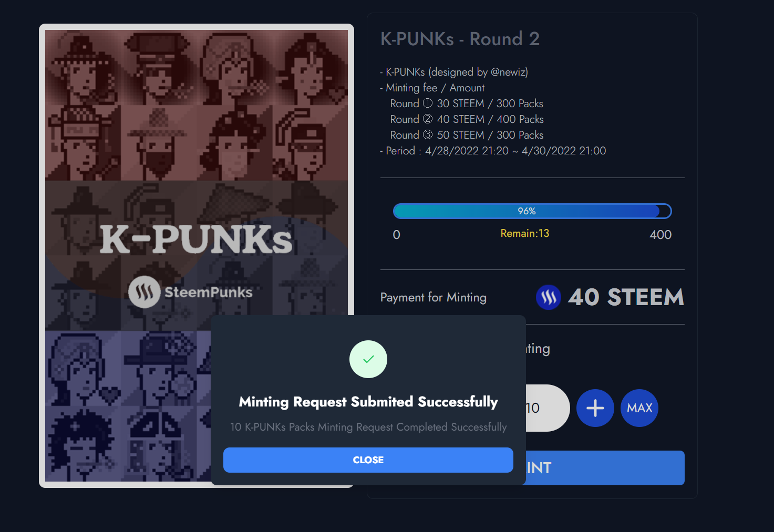Click the K-PUNKs pack cover image
The height and width of the screenshot is (532, 774).
coord(197,256)
